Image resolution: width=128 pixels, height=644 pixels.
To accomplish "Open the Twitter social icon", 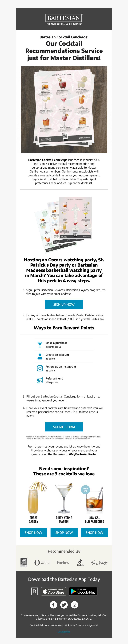I will click(64, 605).
